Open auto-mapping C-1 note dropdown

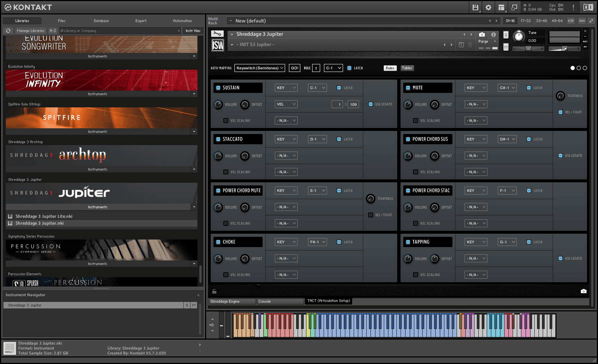click(333, 68)
